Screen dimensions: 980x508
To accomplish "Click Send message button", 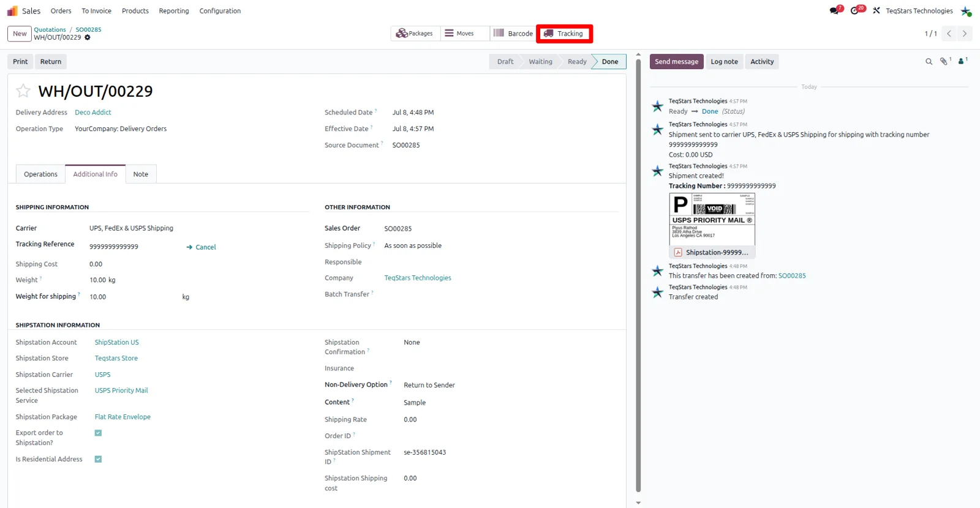I will coord(676,61).
